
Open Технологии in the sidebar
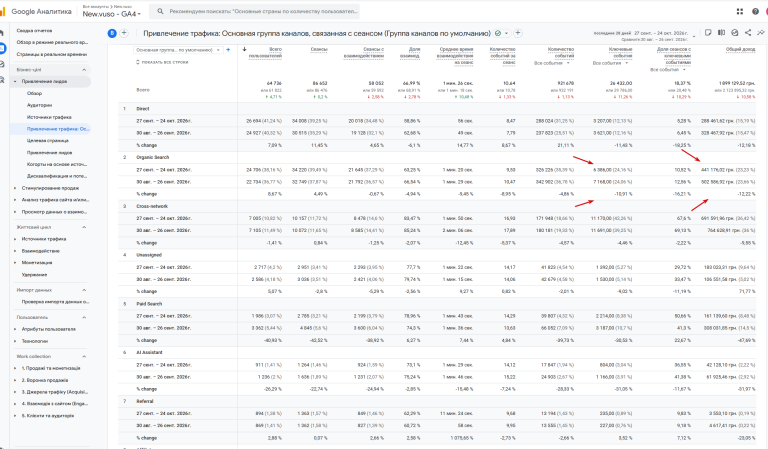pyautogui.click(x=35, y=341)
